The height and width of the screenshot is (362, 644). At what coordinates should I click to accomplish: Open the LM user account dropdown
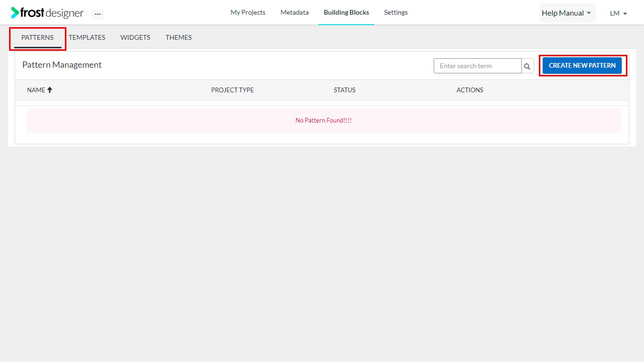[x=618, y=14]
